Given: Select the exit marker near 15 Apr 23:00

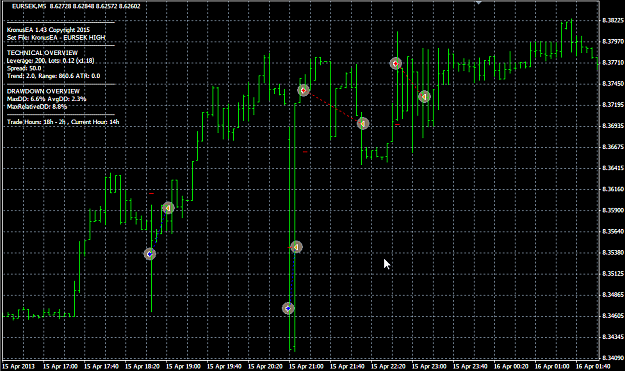Looking at the screenshot, I should [x=424, y=96].
